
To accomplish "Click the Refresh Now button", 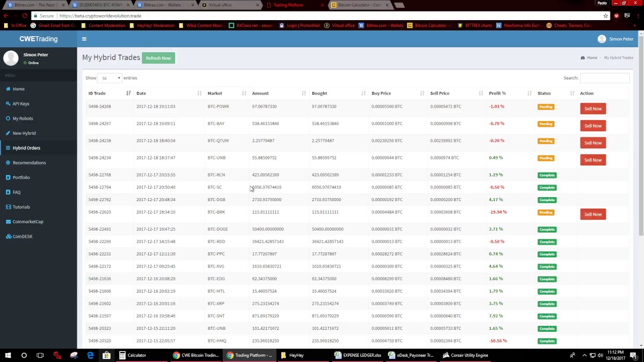I will coord(158,58).
